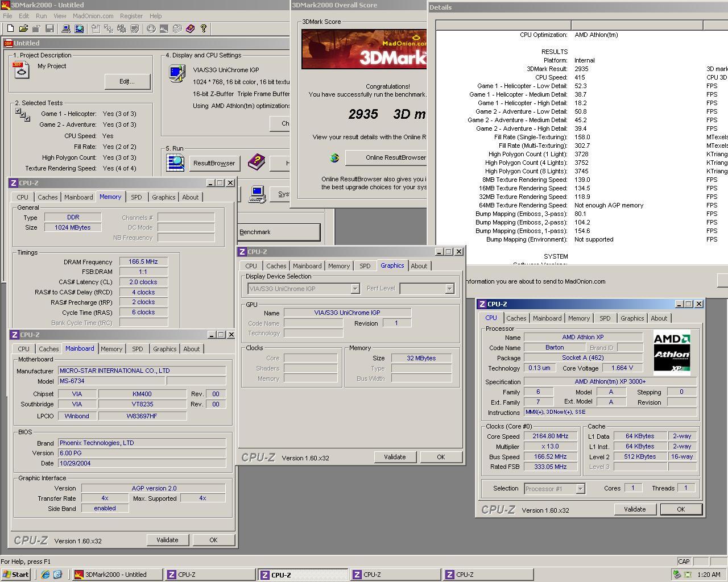Click the purple help book in Run section
This screenshot has width=728, height=582.
pos(257,163)
